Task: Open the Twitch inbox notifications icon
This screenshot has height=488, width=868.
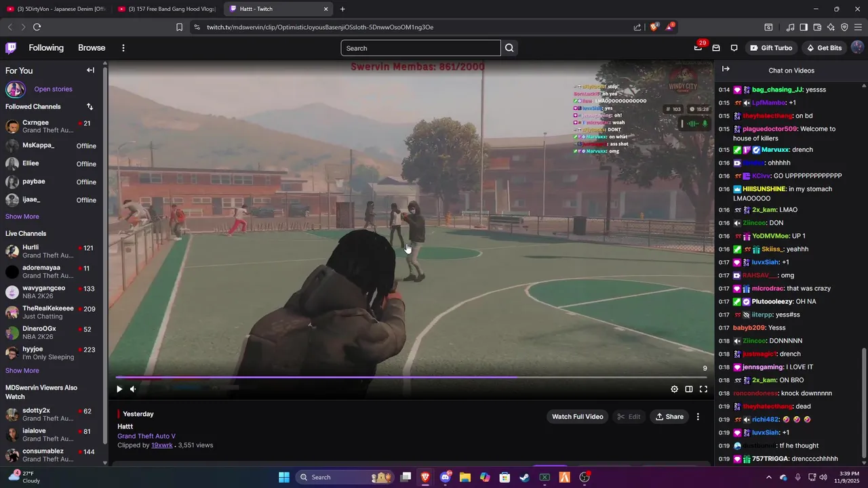Action: (715, 48)
